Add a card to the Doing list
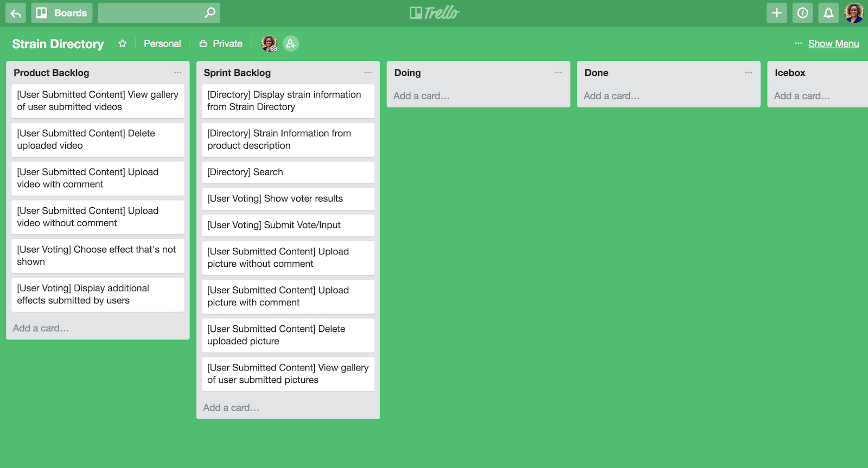The width and height of the screenshot is (868, 468). 422,96
